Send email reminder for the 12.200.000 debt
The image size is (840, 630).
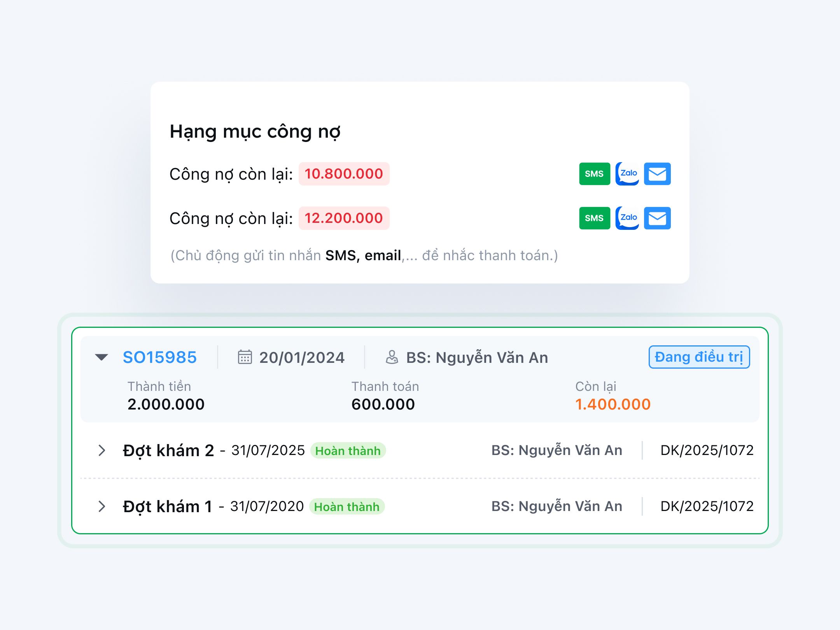pos(657,218)
